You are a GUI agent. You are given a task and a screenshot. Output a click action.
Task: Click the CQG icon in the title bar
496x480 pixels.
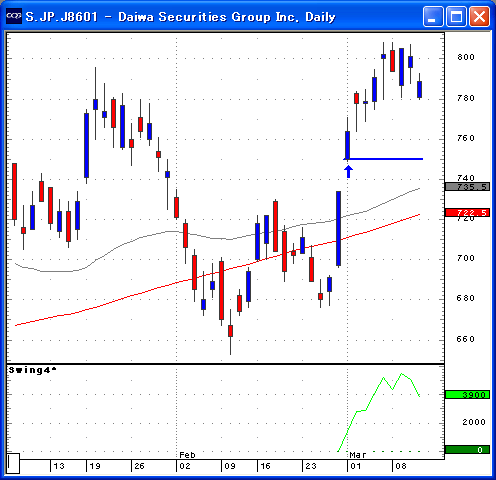14,16
